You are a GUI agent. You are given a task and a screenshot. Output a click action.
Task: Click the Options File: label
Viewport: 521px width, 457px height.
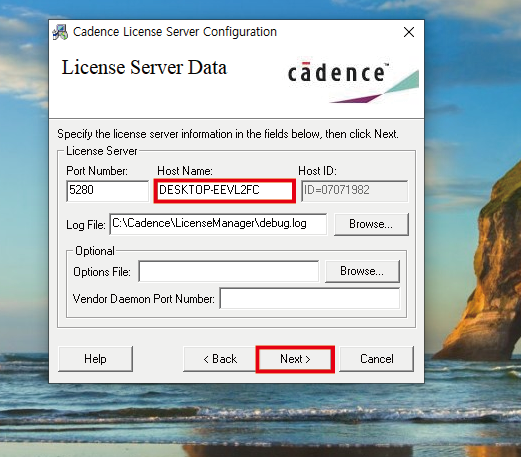point(102,272)
